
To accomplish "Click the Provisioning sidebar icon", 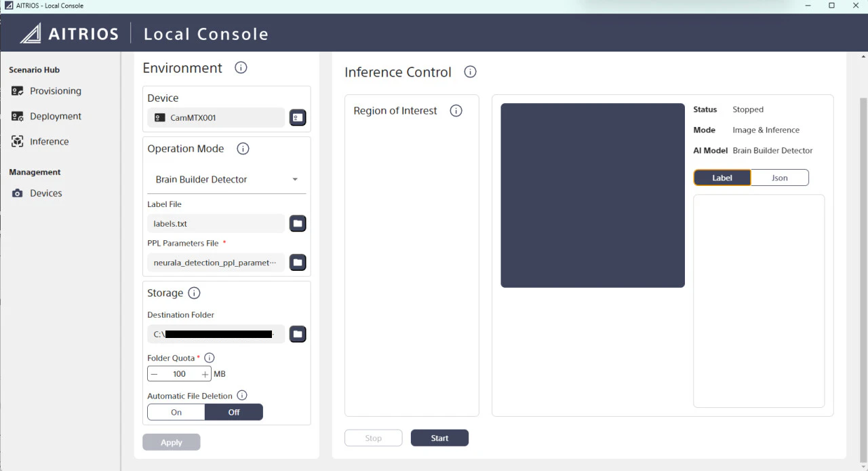I will click(18, 91).
